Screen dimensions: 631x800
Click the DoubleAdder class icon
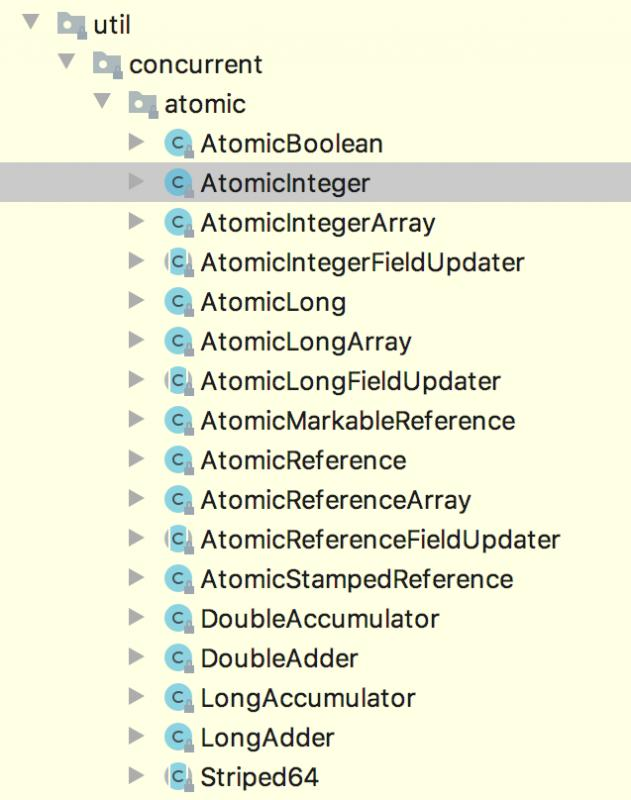[179, 659]
